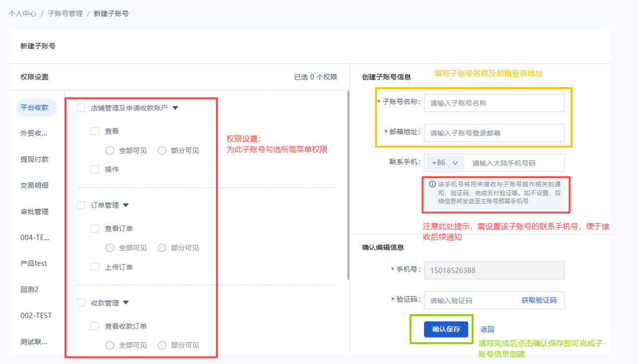Open the 回测2 permission tab
Image resolution: width=638 pixels, height=364 pixels.
(x=29, y=289)
